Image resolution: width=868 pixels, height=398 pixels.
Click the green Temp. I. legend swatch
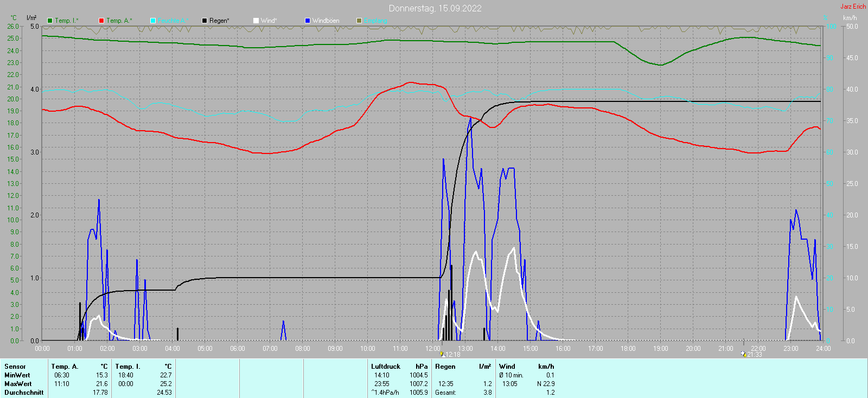[x=50, y=21]
